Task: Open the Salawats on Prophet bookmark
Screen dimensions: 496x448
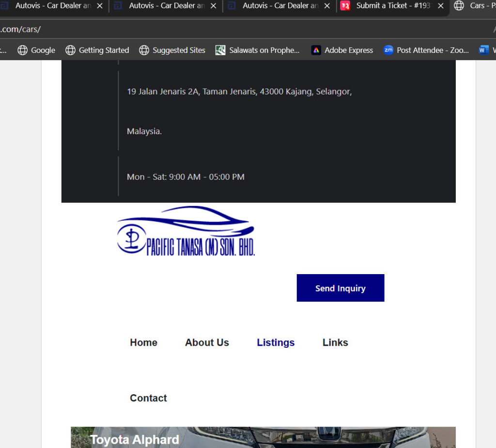Action: [257, 50]
